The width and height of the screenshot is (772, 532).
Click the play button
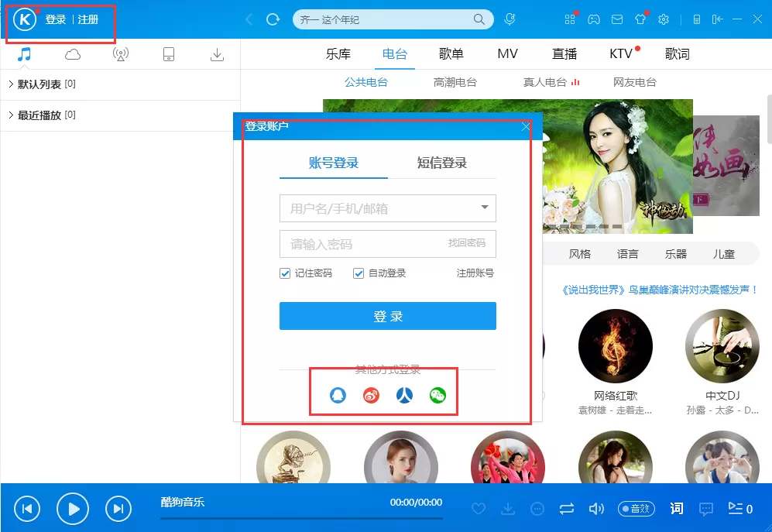click(x=73, y=508)
